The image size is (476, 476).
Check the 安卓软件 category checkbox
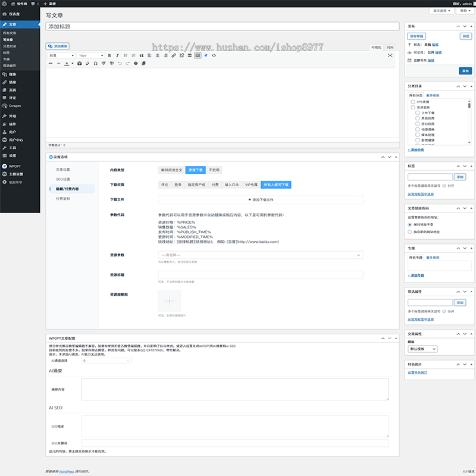pyautogui.click(x=413, y=108)
